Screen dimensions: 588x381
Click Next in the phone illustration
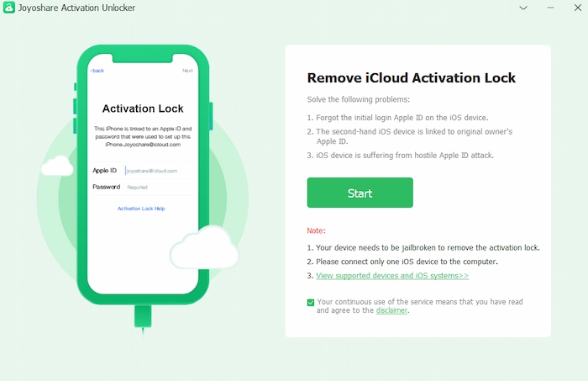coord(187,71)
